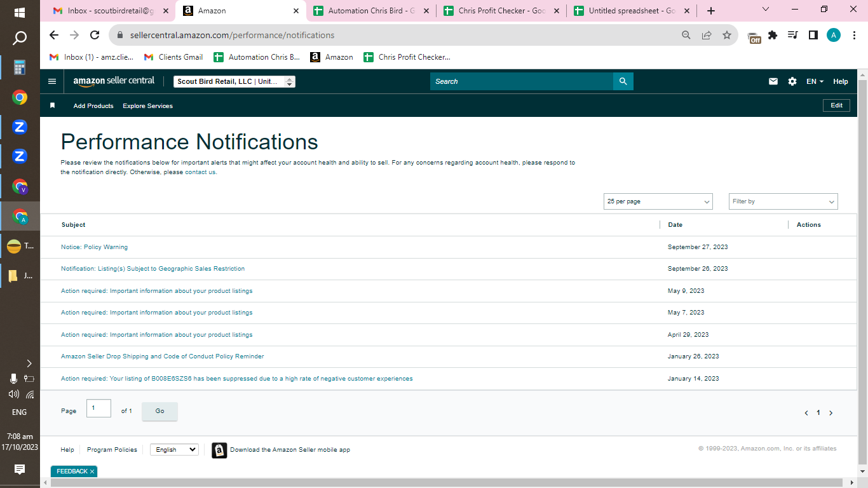Click the Help link in the footer
Screen dimensions: 868x488
pyautogui.click(x=67, y=450)
